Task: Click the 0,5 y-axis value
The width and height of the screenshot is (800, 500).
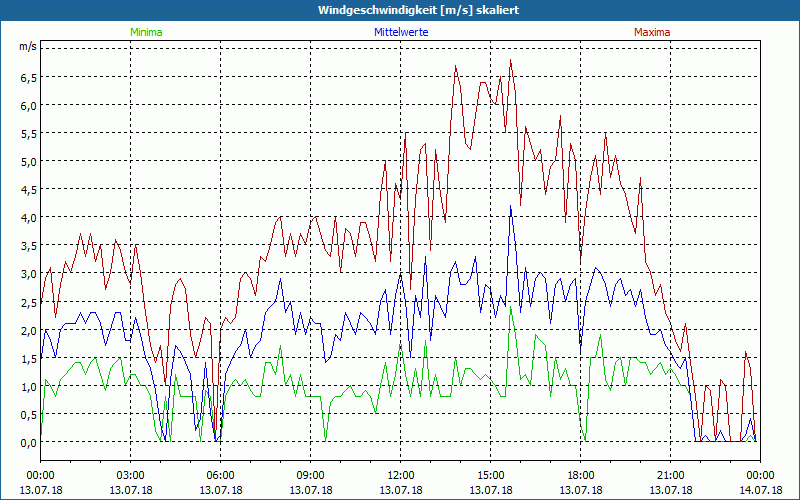Action: (28, 414)
